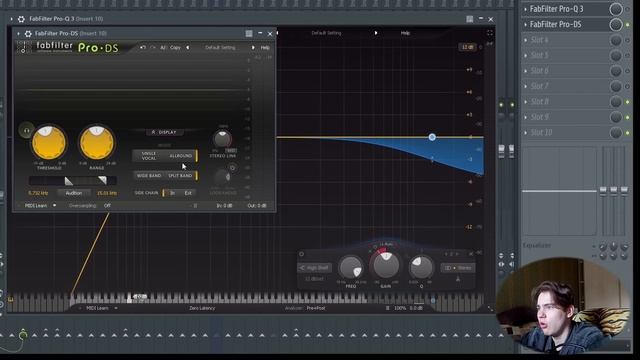Screen dimensions: 640x360
Task: Select Single Vocal mode
Action: tap(149, 156)
